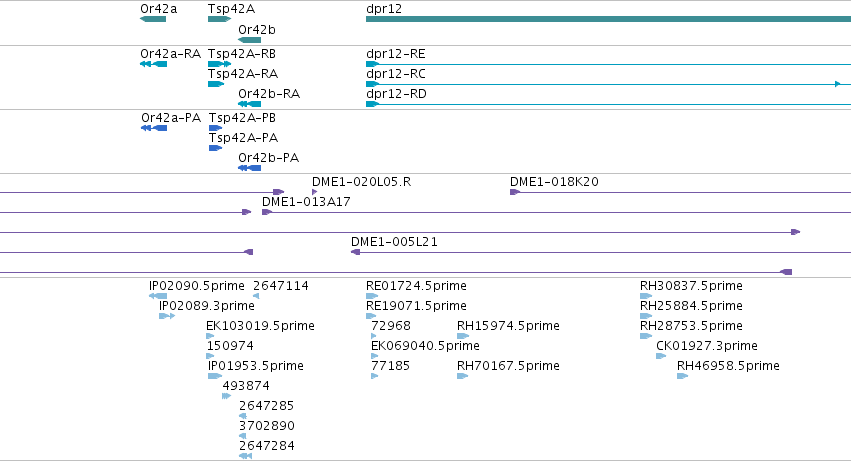Select the DME1-005L21 clone arrow
The width and height of the screenshot is (851, 461).
[355, 252]
